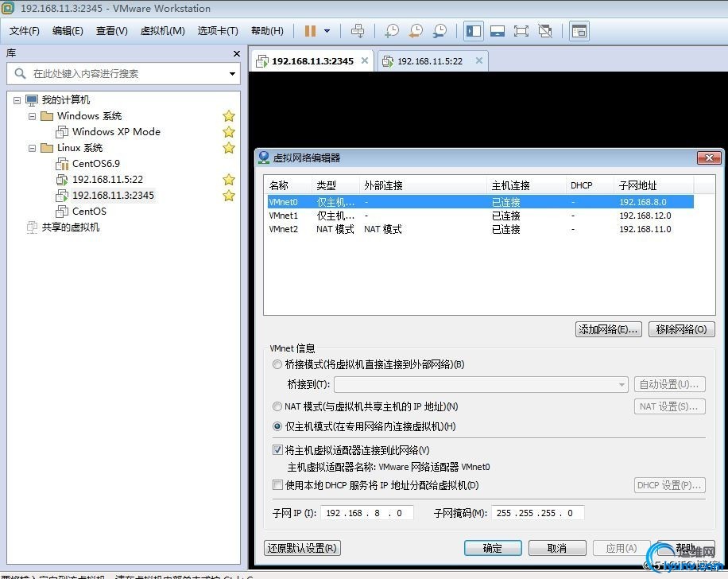Viewport: 728px width, 579px height.
Task: Open the snapshot manager toolbar icon
Action: tap(440, 31)
